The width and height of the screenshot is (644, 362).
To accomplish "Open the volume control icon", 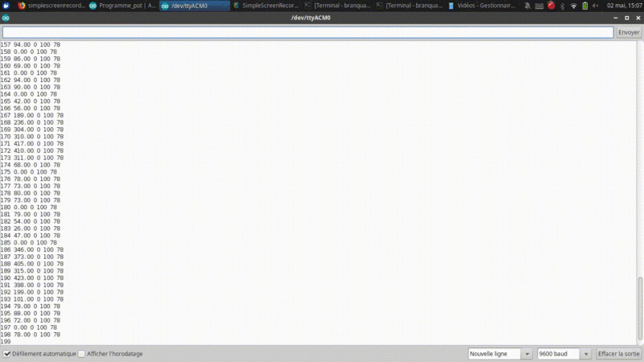I will 595,6.
